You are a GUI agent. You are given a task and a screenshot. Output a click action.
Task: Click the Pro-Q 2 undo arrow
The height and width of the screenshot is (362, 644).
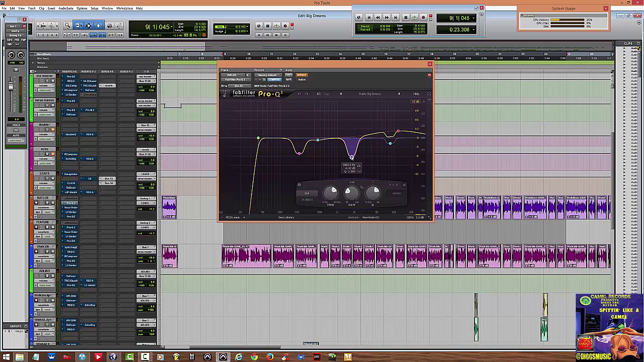tap(299, 94)
